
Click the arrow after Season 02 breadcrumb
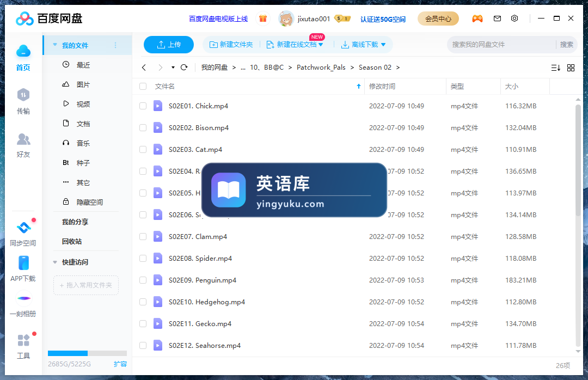coord(398,68)
